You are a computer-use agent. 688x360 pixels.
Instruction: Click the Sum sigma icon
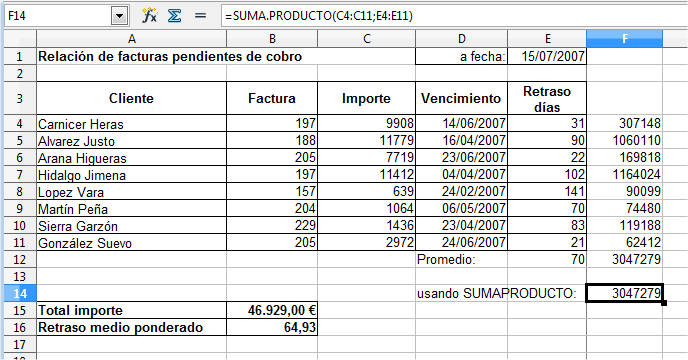[174, 16]
